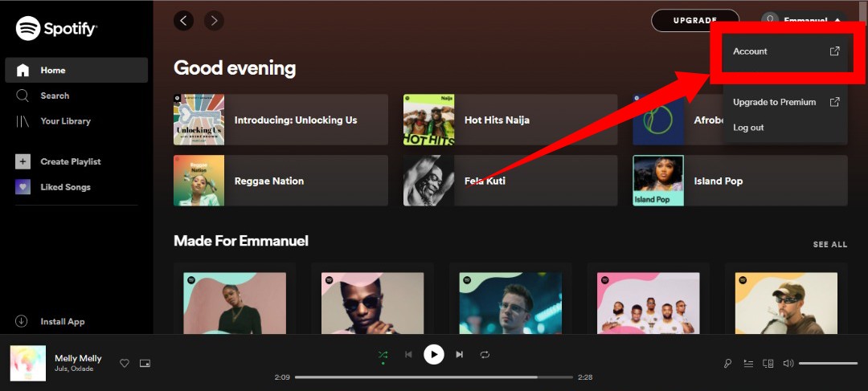Click the Unlocking Us podcast cover

[199, 120]
